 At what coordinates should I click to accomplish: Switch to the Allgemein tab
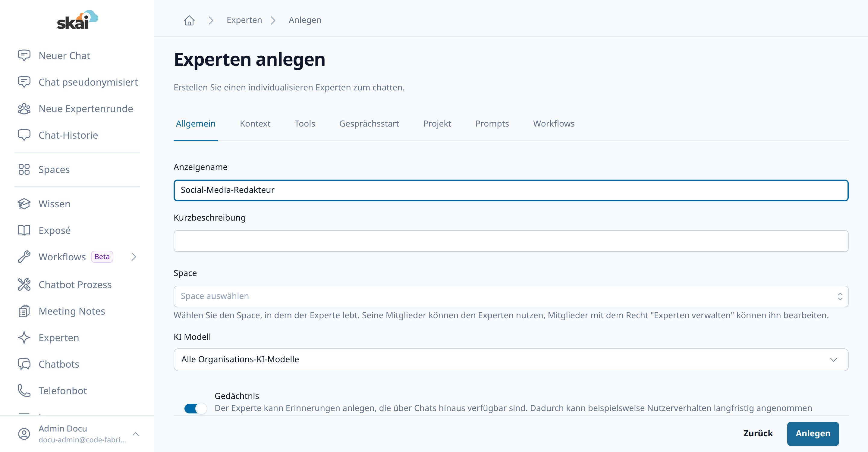(x=196, y=124)
